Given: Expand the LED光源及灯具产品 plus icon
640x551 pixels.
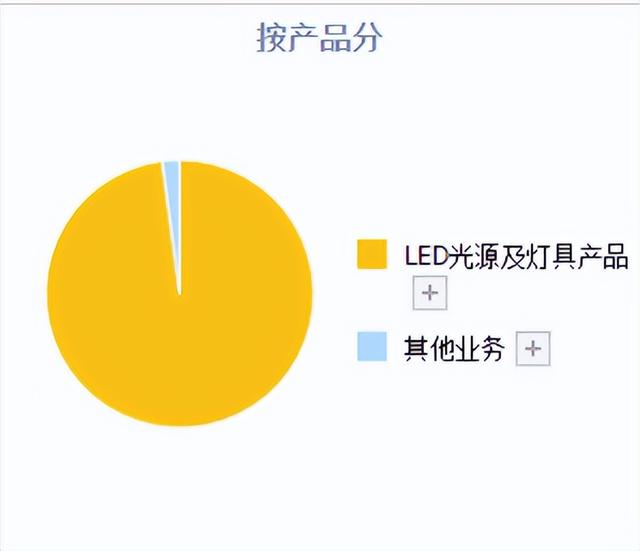Looking at the screenshot, I should (x=430, y=293).
